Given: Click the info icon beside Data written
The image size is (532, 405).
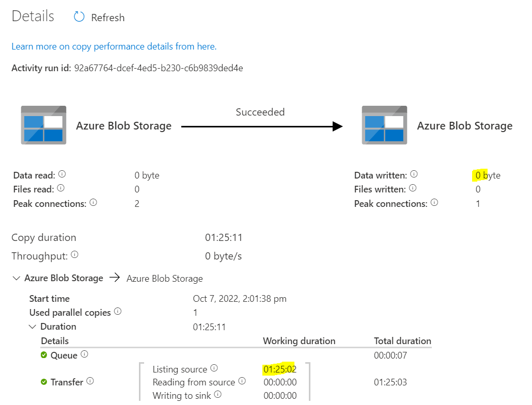Looking at the screenshot, I should pyautogui.click(x=414, y=174).
